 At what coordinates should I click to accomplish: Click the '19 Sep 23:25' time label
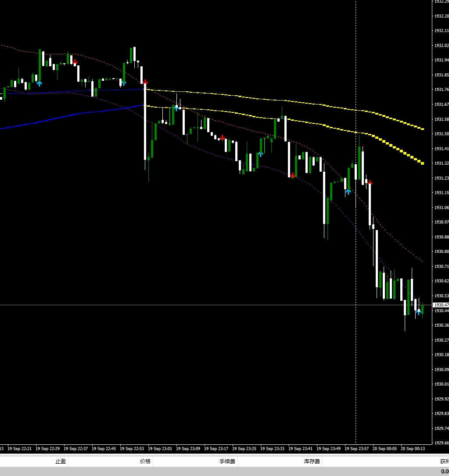[x=244, y=448]
